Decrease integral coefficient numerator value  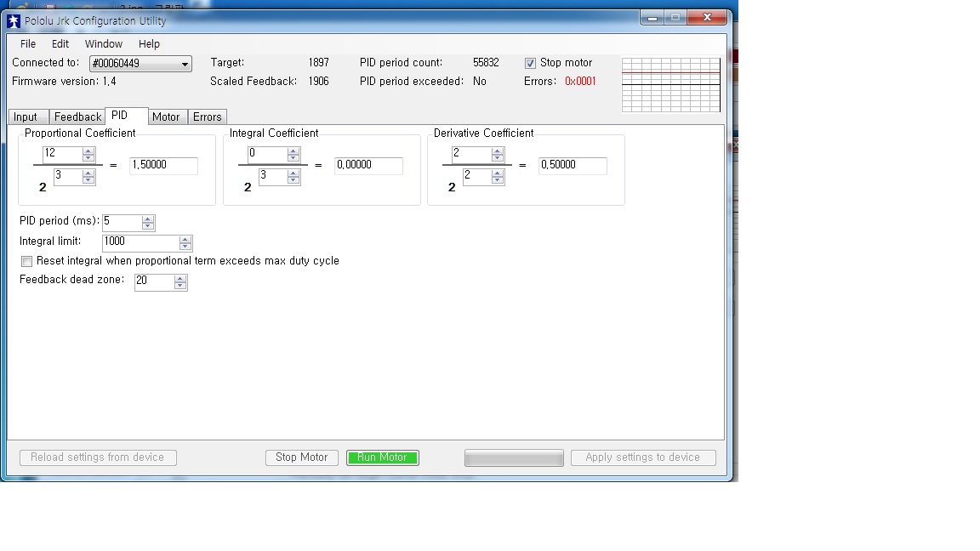click(x=293, y=157)
